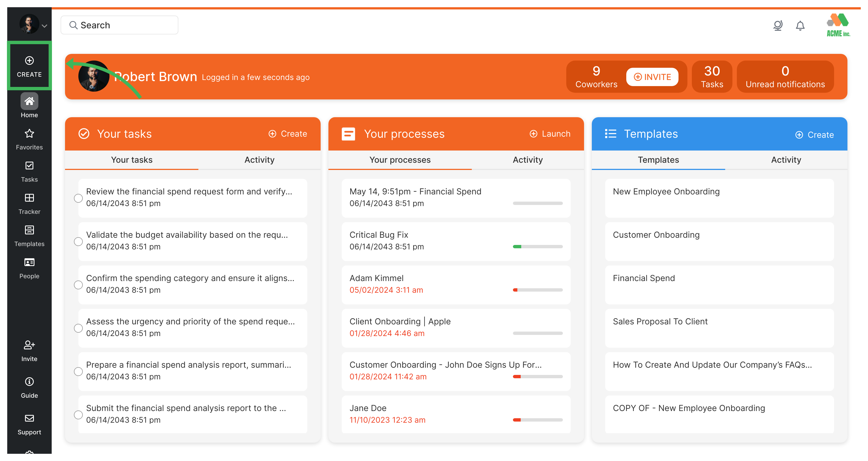Click the notification bell icon
The width and height of the screenshot is (868, 461).
pos(800,26)
